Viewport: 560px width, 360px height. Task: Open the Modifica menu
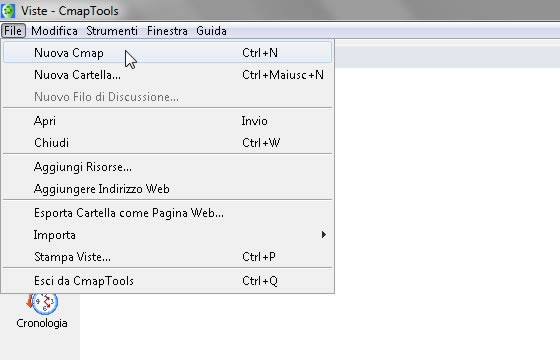[54, 31]
